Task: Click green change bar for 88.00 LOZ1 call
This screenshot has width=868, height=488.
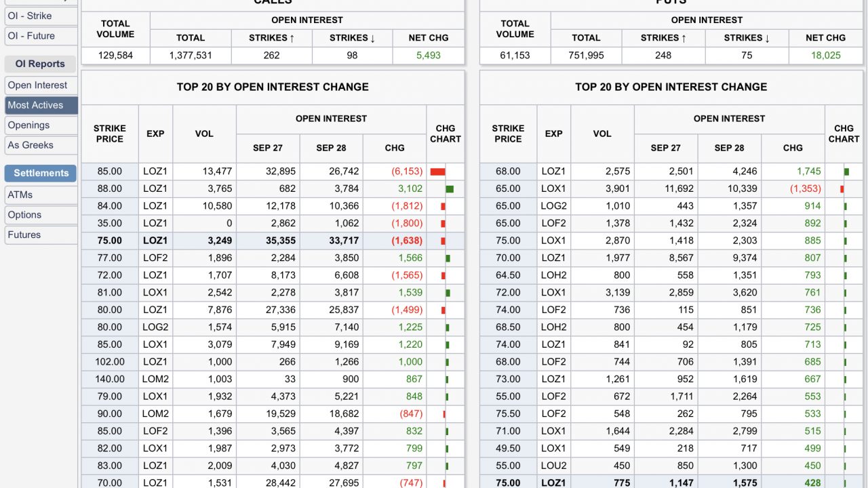Action: [450, 189]
